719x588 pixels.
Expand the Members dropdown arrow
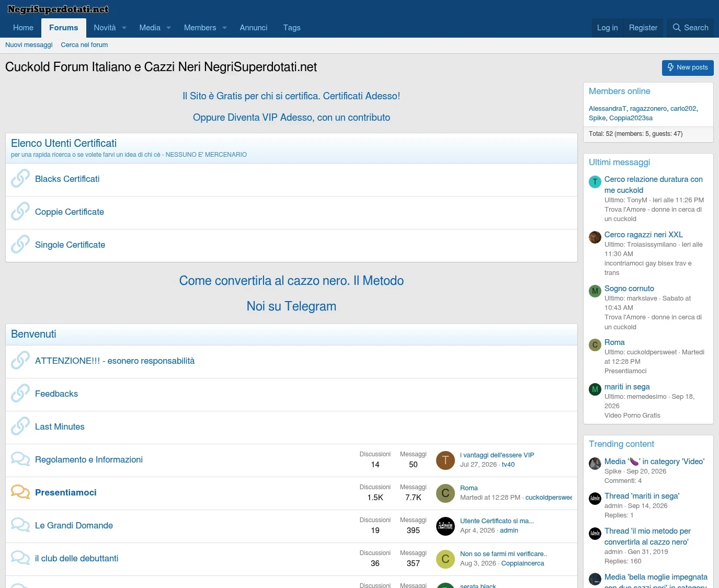[224, 28]
